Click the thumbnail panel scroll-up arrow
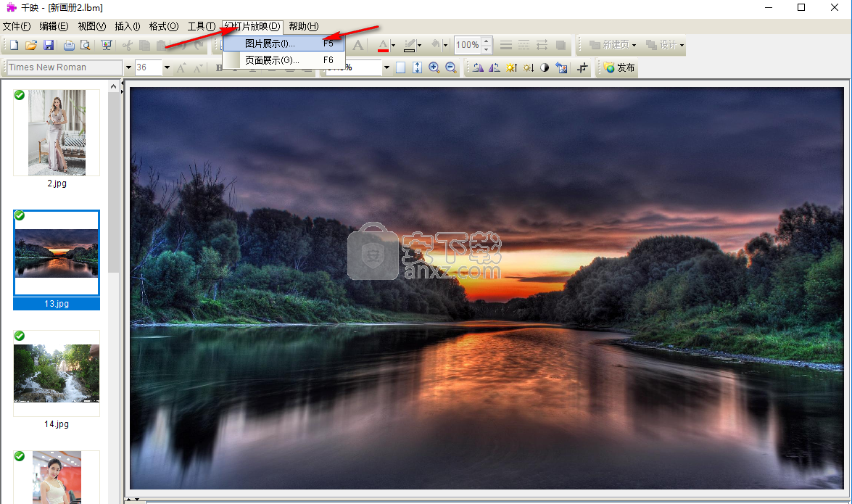 [113, 86]
